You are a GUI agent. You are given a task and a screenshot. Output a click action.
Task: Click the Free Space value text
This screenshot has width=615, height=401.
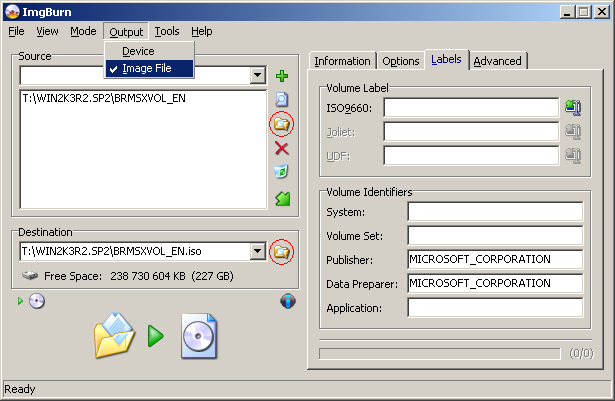[x=171, y=276]
